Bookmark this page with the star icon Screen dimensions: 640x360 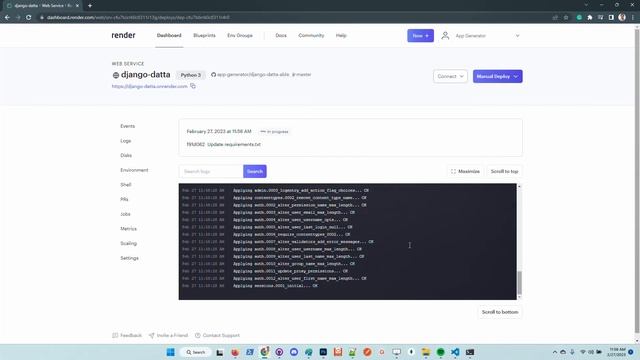tap(566, 18)
